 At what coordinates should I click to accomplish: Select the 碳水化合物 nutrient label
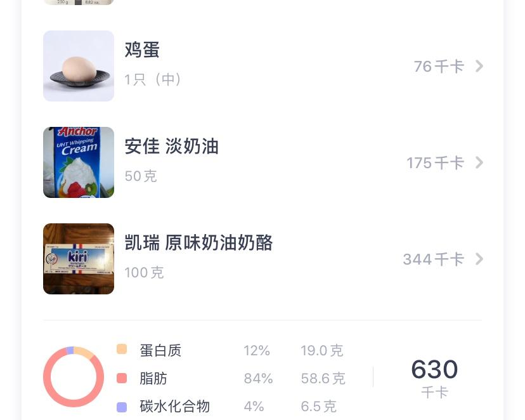tap(174, 407)
